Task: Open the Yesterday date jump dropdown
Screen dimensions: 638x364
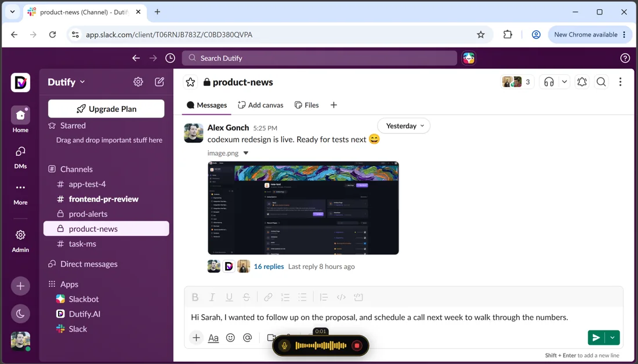Action: pos(404,126)
